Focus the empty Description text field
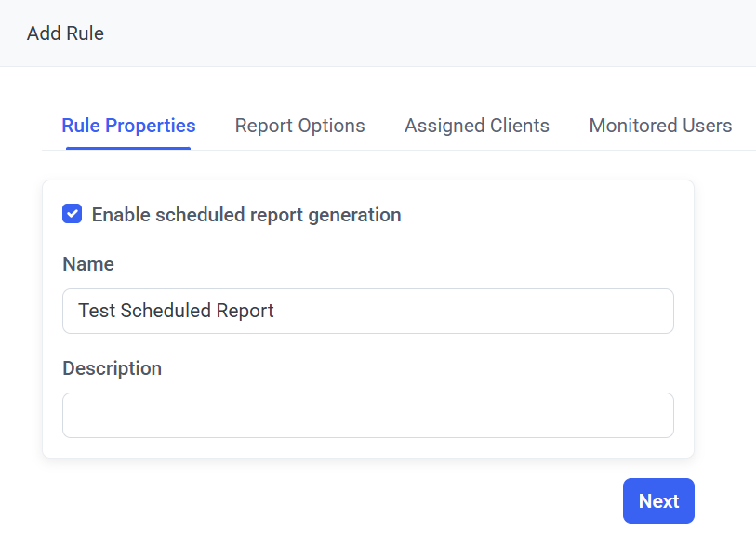 coord(367,415)
